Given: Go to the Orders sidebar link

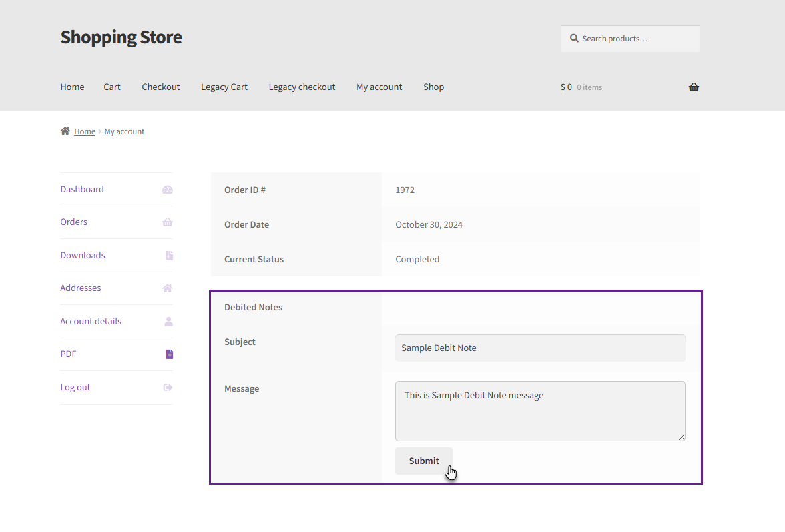Looking at the screenshot, I should point(73,222).
